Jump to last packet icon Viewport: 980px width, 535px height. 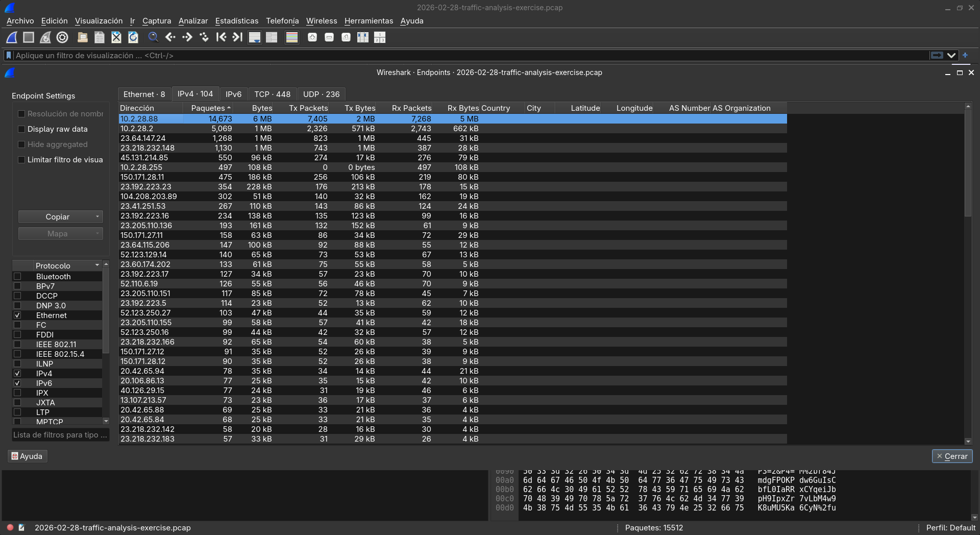tap(238, 37)
